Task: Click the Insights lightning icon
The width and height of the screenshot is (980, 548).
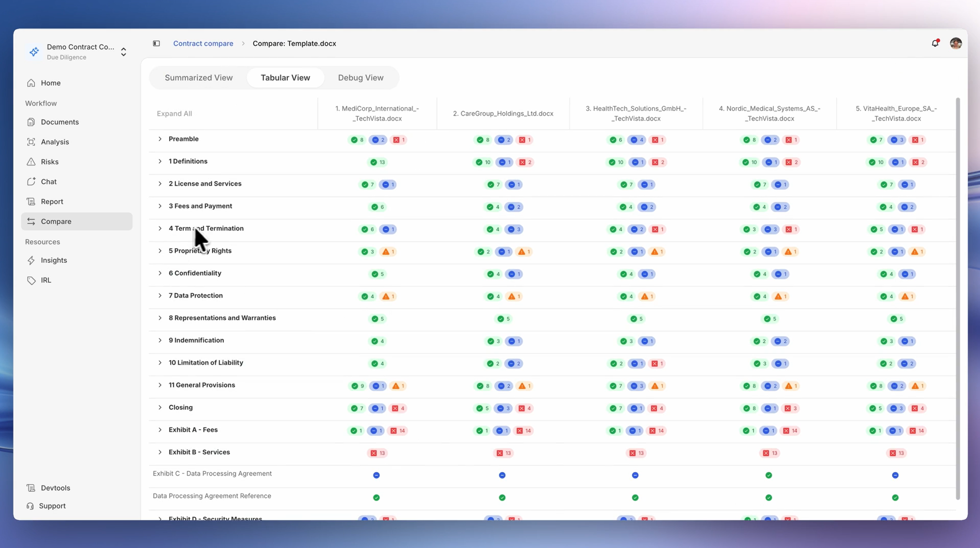Action: [x=31, y=260]
